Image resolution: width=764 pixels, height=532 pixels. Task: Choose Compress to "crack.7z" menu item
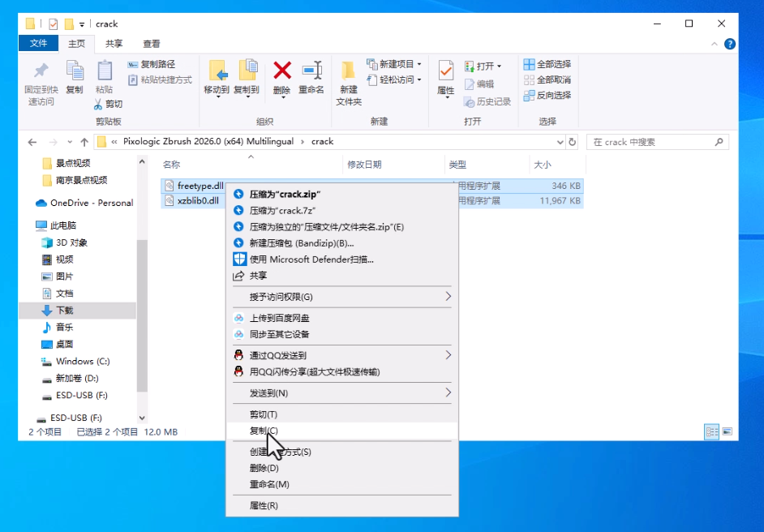point(342,211)
